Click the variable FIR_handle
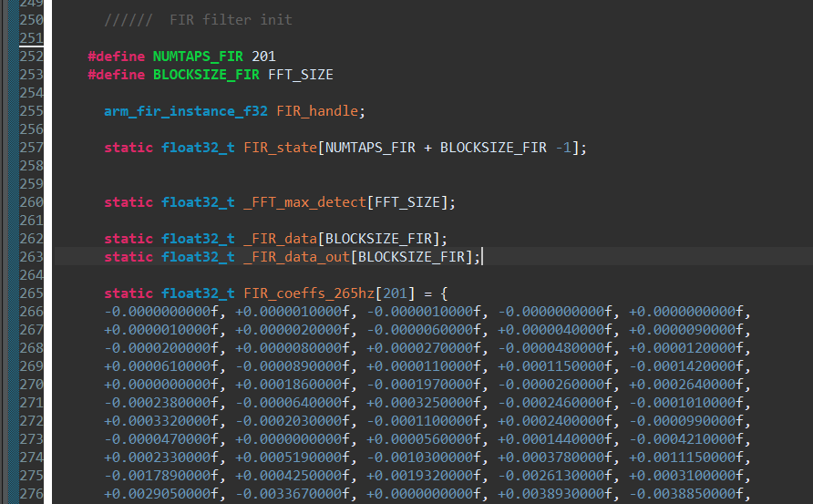The height and width of the screenshot is (504, 813). [x=317, y=111]
